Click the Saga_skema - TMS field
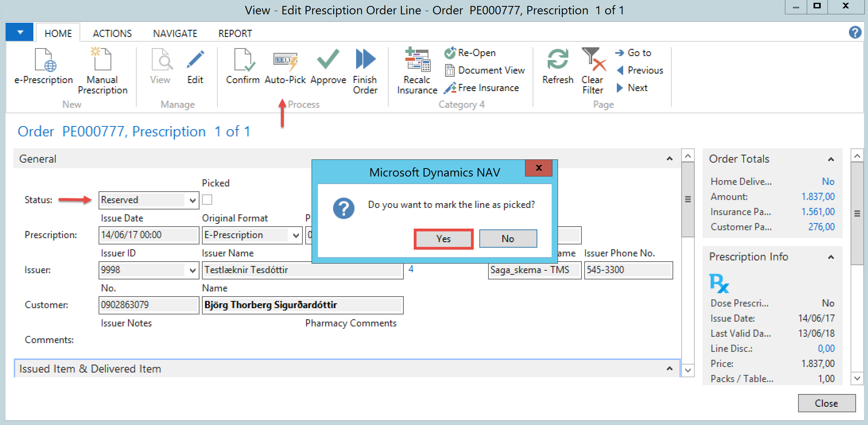868x425 pixels. pyautogui.click(x=535, y=270)
